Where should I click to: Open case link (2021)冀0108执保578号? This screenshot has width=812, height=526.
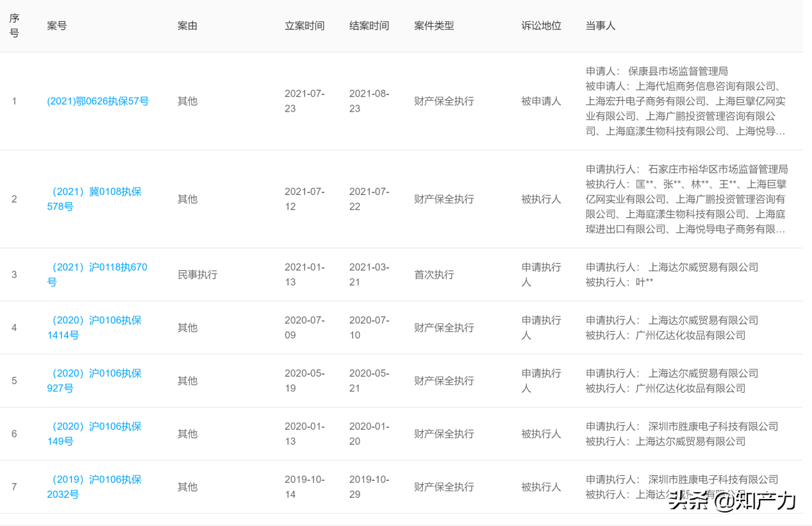tap(94, 199)
